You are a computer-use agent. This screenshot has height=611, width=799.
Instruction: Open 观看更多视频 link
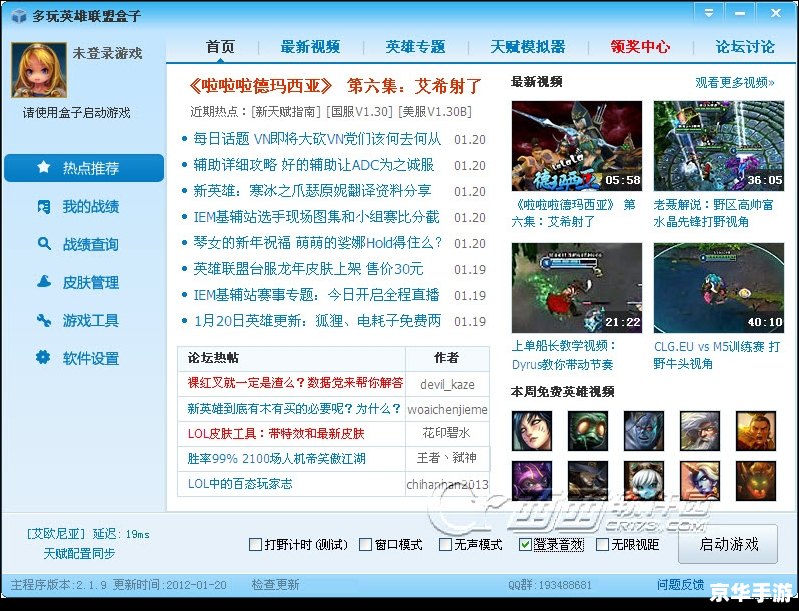tap(735, 83)
